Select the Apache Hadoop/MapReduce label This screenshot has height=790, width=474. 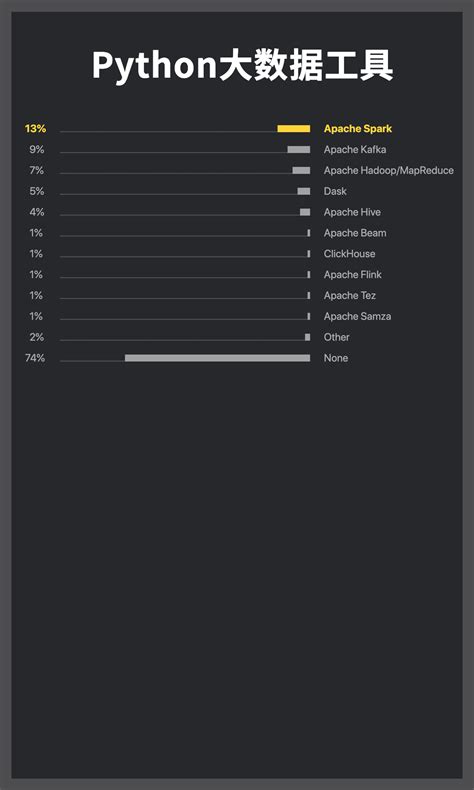click(388, 171)
